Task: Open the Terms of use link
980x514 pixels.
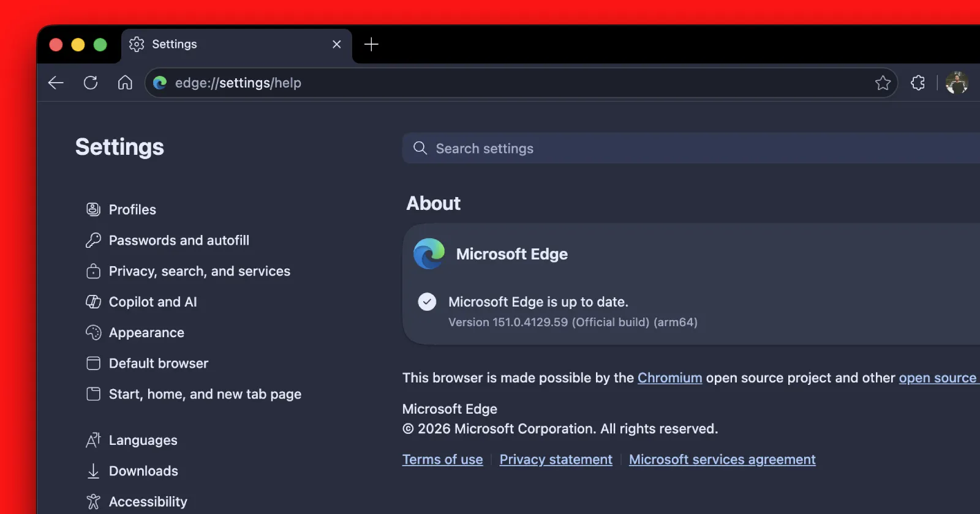Action: pyautogui.click(x=442, y=460)
